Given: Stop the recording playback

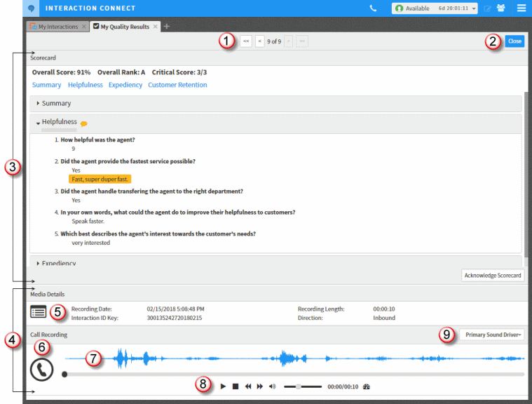Looking at the screenshot, I should [x=236, y=386].
